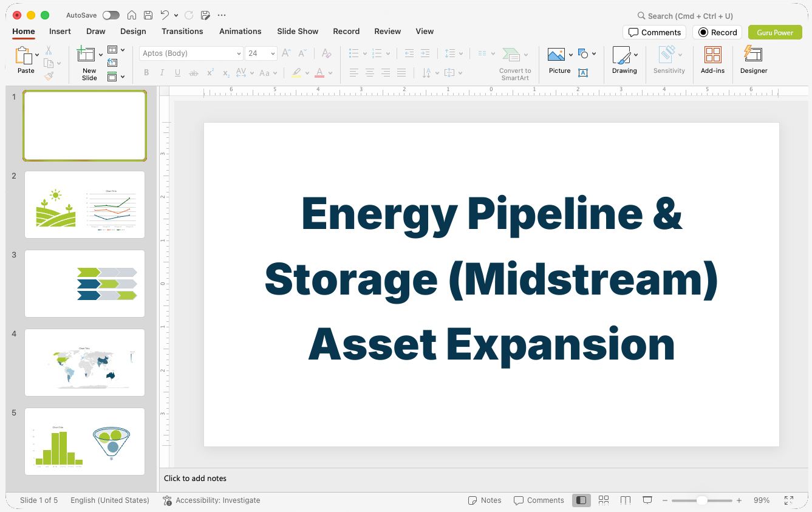Viewport: 812px width, 512px height.
Task: Clear all formatting with the eraser A icon
Action: point(326,53)
